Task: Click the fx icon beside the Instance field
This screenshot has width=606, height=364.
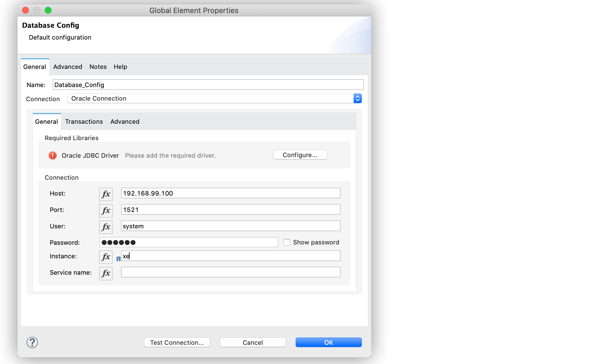Action: point(105,257)
